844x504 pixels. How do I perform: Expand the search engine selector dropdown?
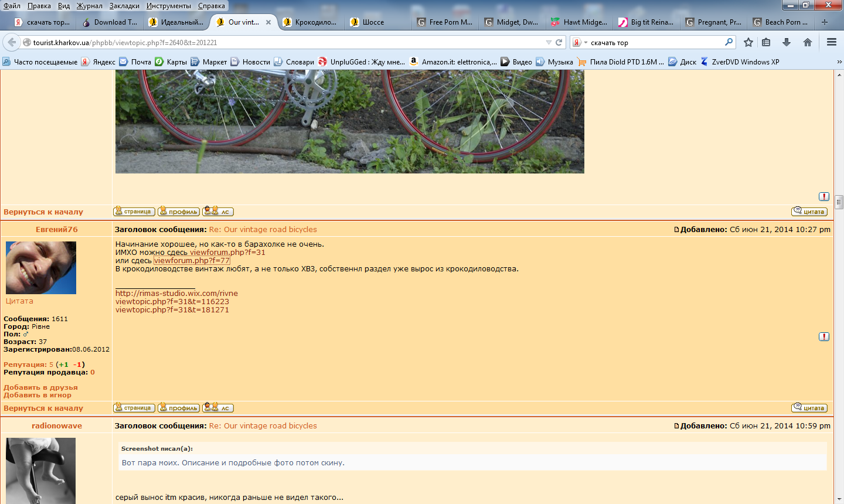point(579,42)
